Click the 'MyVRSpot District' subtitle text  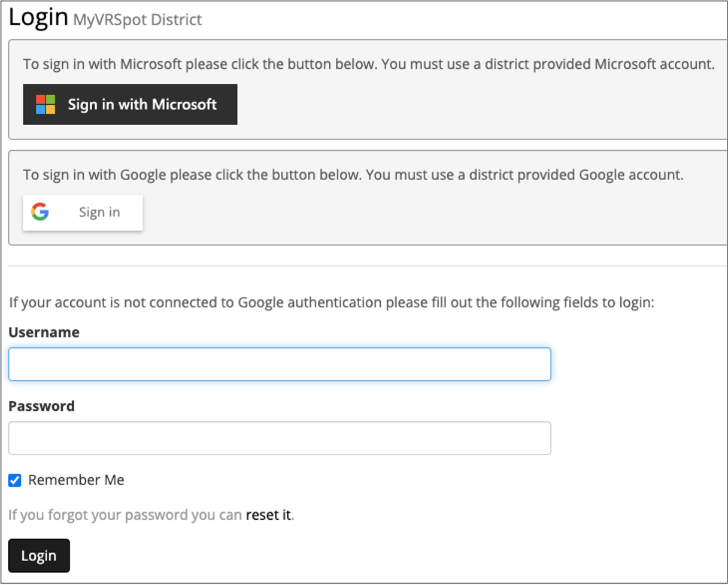coord(137,20)
